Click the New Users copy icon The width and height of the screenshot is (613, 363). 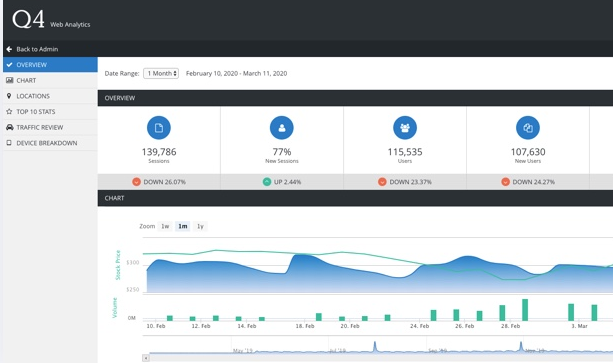tap(528, 128)
